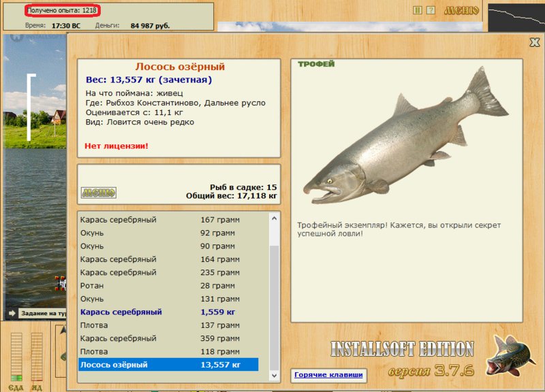Open help via the question mark icon
545x392 pixels.
tap(431, 10)
